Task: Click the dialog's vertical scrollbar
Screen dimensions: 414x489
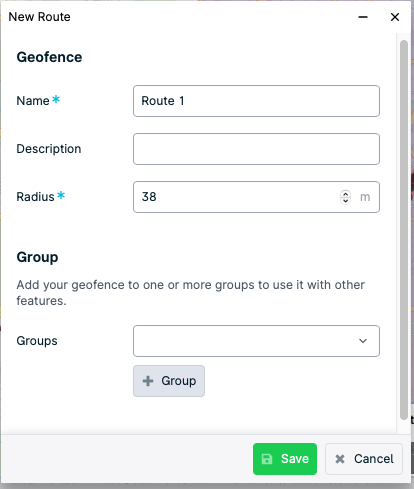Action: 404,230
